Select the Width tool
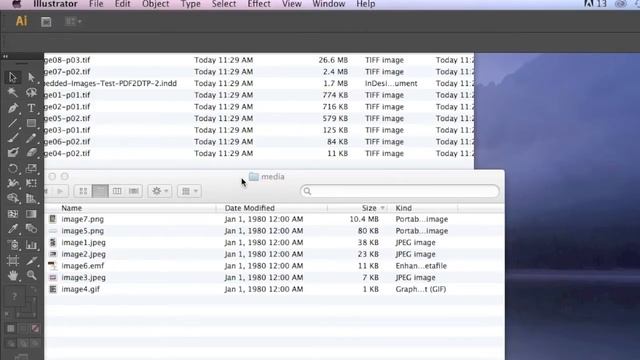Image resolution: width=640 pixels, height=360 pixels. (x=13, y=183)
